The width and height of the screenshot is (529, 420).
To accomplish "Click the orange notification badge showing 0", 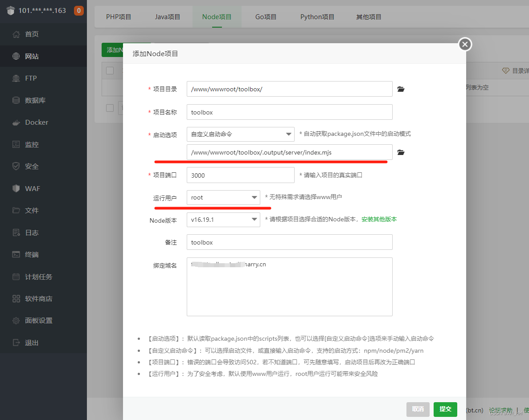I will [x=78, y=10].
